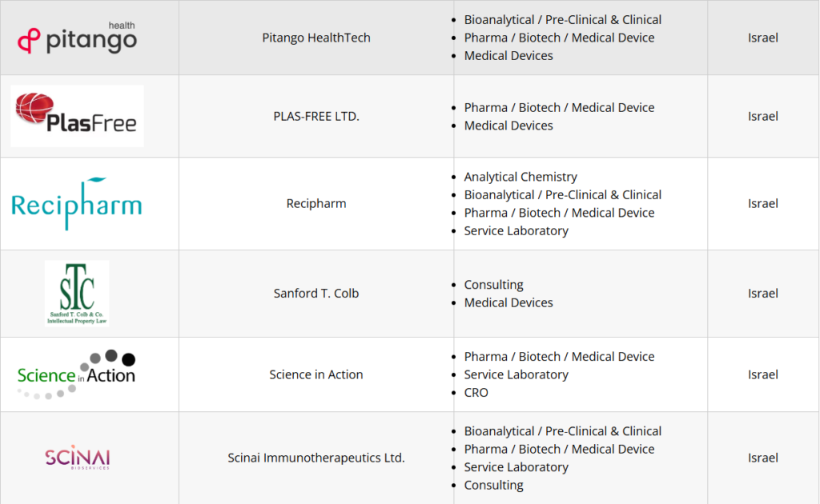Click Medical Devices in the PlasFree row
Screen dimensions: 820x504
508,126
